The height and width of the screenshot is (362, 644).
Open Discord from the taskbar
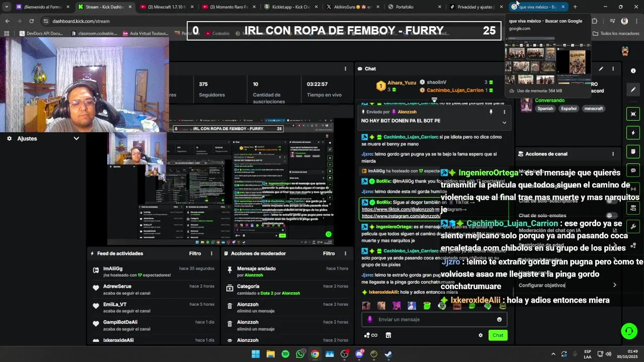click(359, 354)
